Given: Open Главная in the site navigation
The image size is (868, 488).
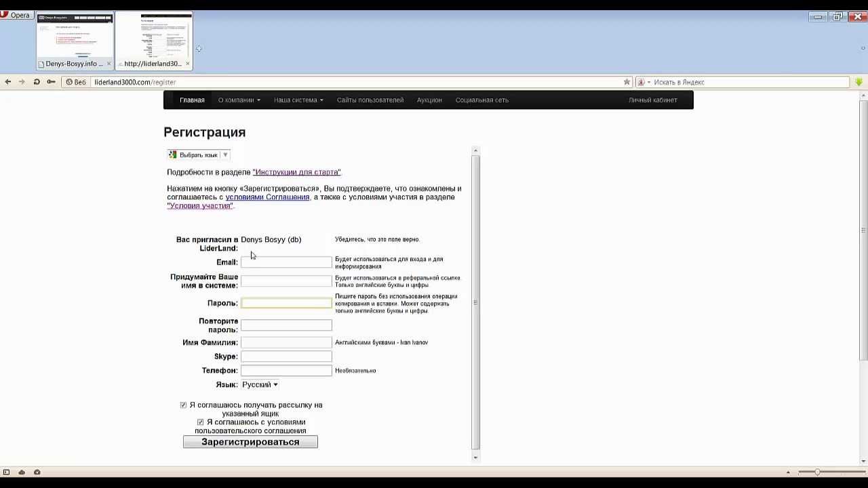Looking at the screenshot, I should point(192,100).
